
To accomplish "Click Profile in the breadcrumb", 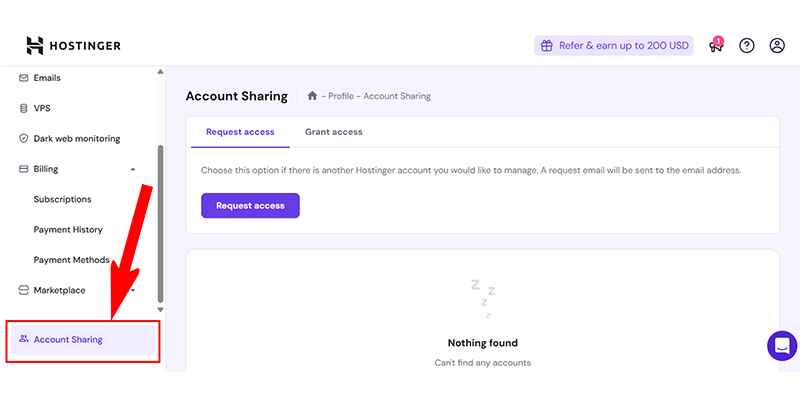I will click(341, 96).
